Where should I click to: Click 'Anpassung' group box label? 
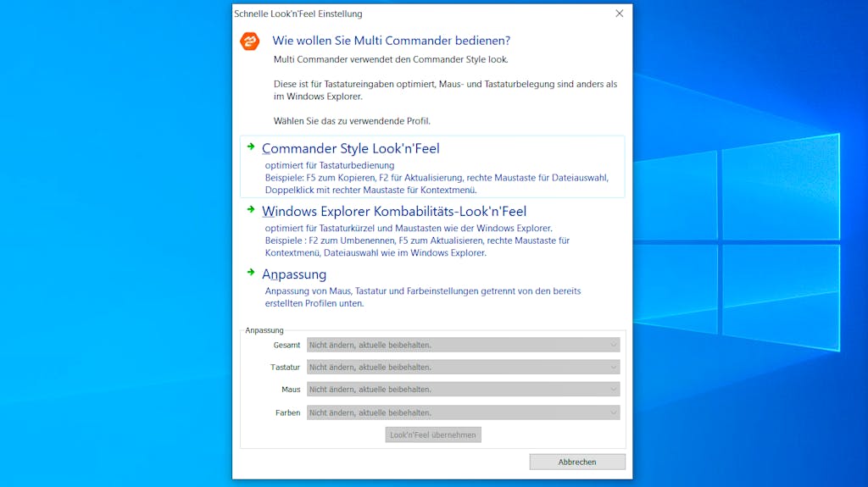pos(264,329)
